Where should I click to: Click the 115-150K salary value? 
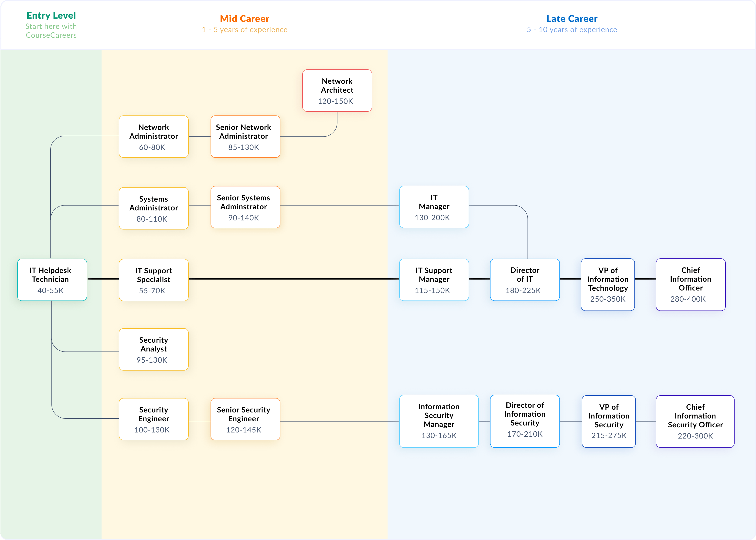tap(432, 290)
